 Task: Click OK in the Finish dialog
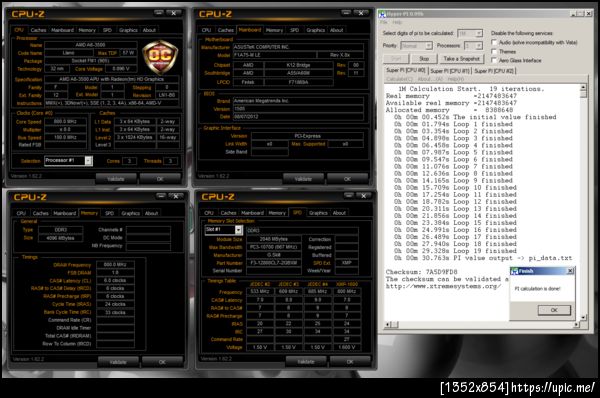[x=554, y=310]
